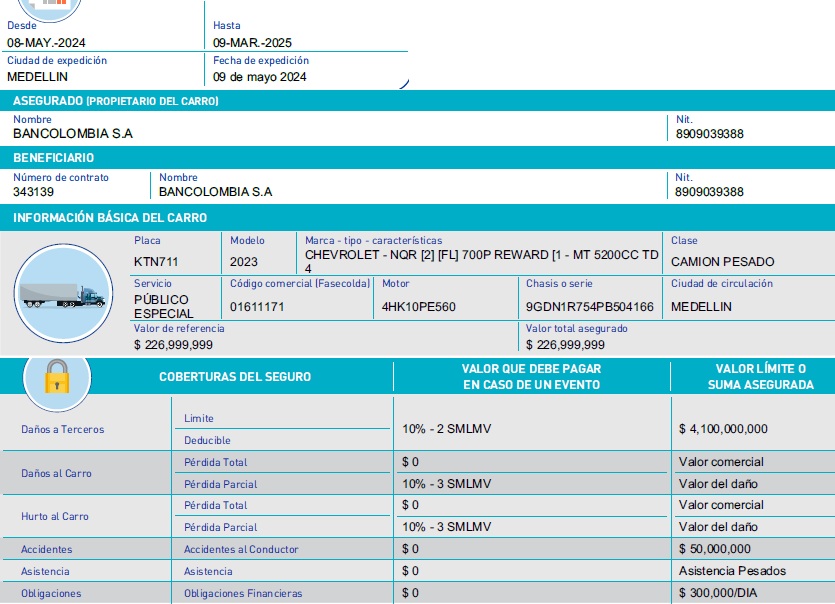Click the Daños a Terceros coverage row label
835x604 pixels.
pyautogui.click(x=62, y=429)
